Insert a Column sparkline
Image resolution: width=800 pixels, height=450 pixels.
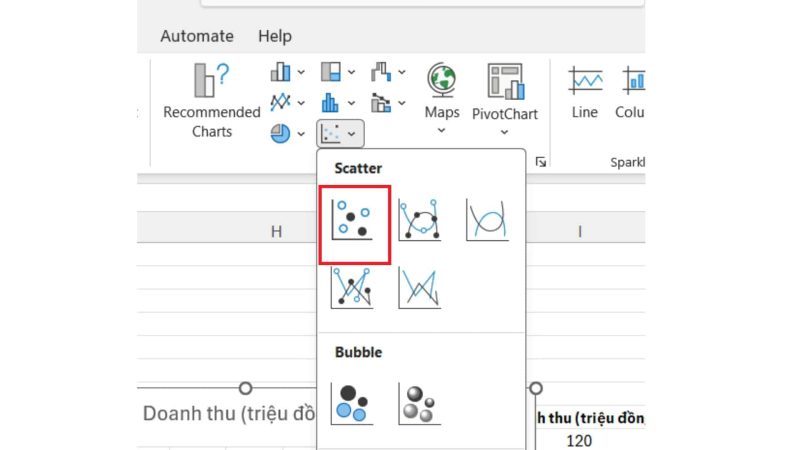[631, 92]
